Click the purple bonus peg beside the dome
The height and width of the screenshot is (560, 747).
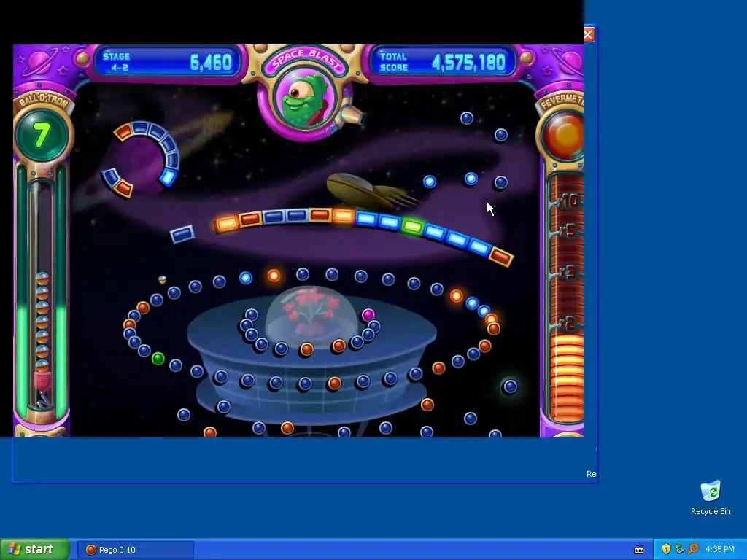coord(368,315)
